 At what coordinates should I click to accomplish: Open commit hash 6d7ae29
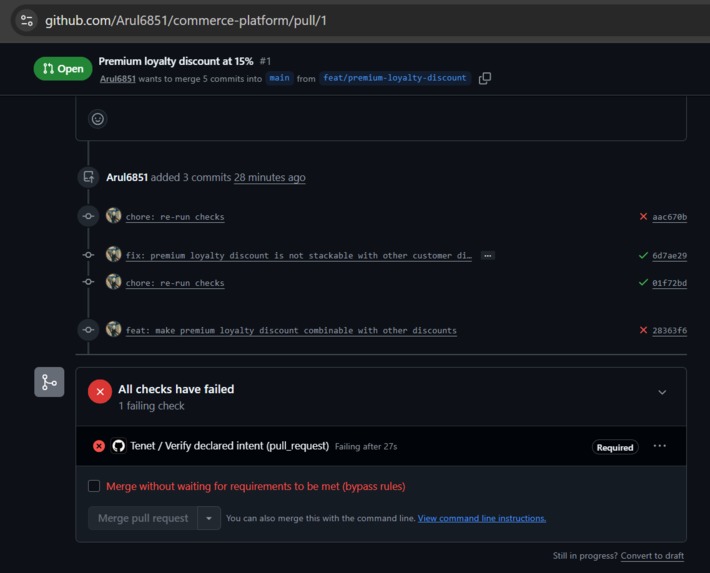(x=669, y=255)
